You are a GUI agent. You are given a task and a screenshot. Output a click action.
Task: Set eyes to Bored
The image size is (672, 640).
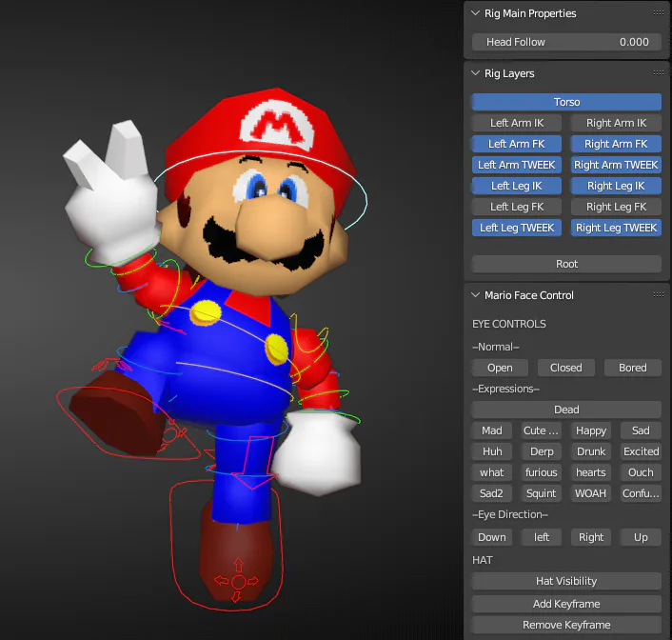point(633,368)
